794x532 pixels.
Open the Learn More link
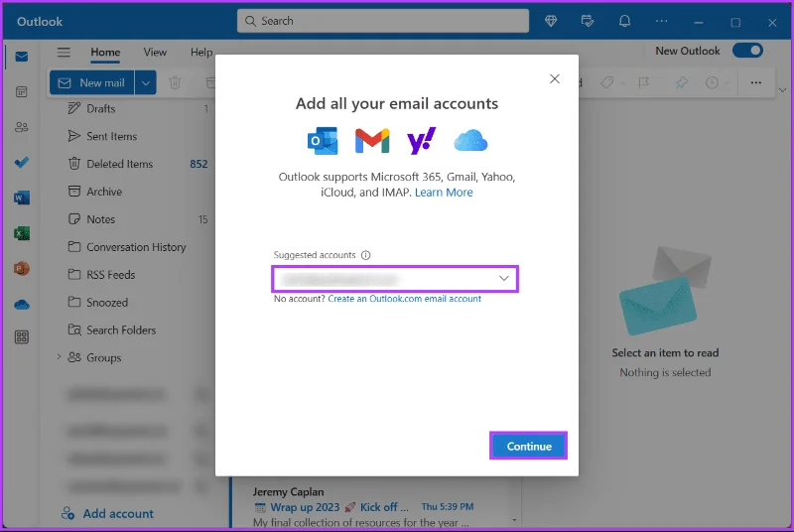pyautogui.click(x=444, y=193)
